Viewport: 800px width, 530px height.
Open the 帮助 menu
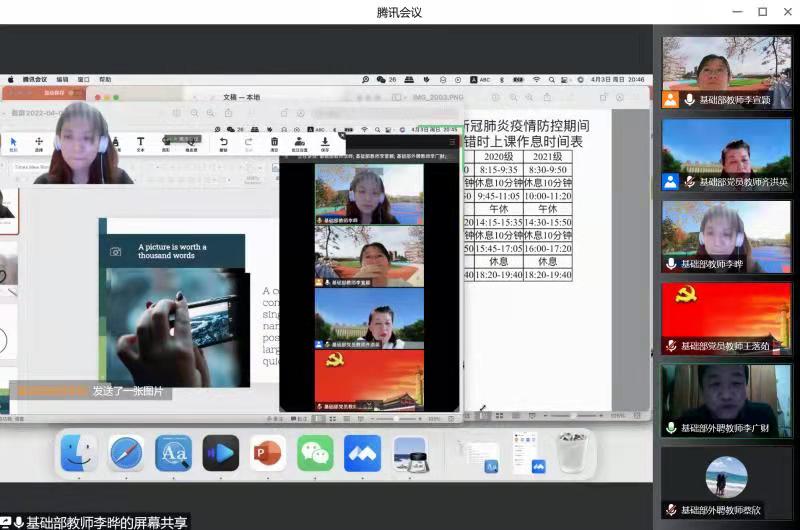(x=105, y=80)
